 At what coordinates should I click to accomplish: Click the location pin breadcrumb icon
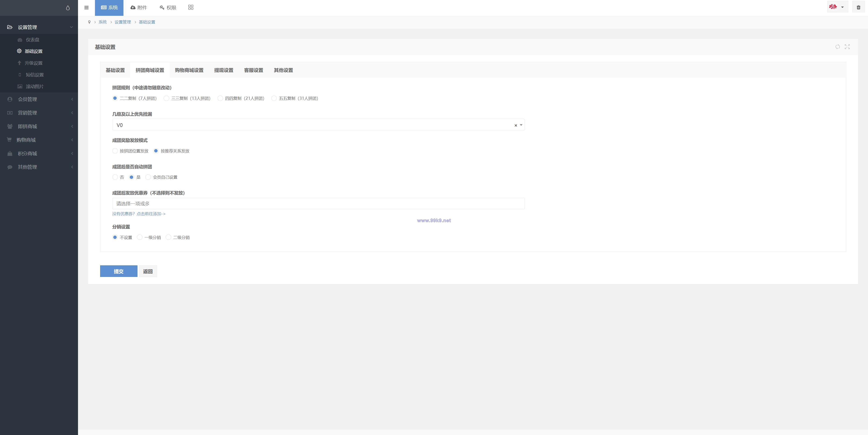(89, 22)
